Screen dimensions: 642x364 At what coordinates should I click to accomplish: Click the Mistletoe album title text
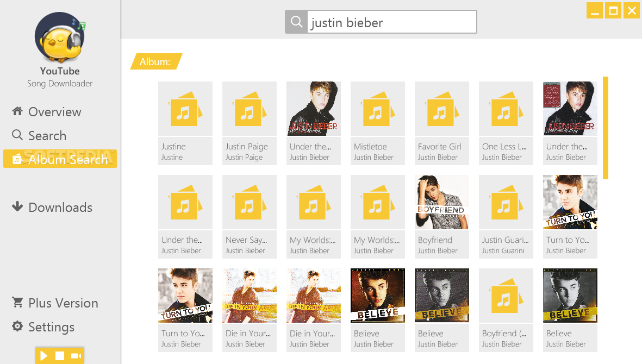370,147
